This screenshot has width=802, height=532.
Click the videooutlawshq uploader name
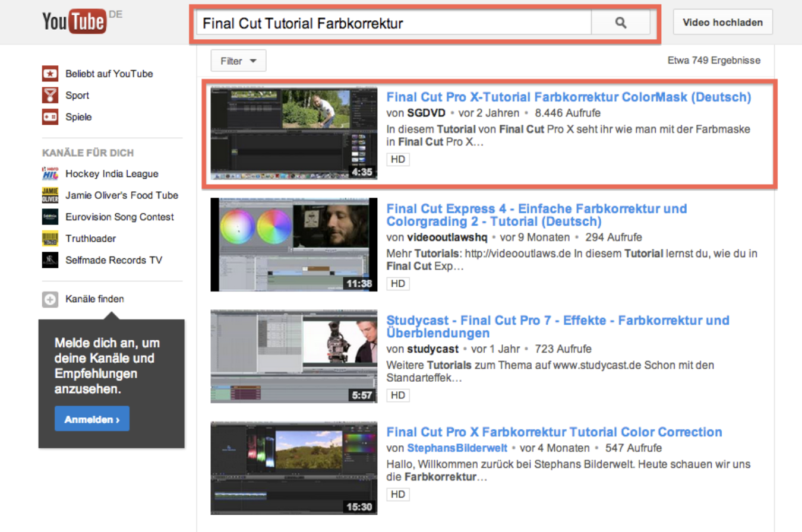[x=447, y=237]
